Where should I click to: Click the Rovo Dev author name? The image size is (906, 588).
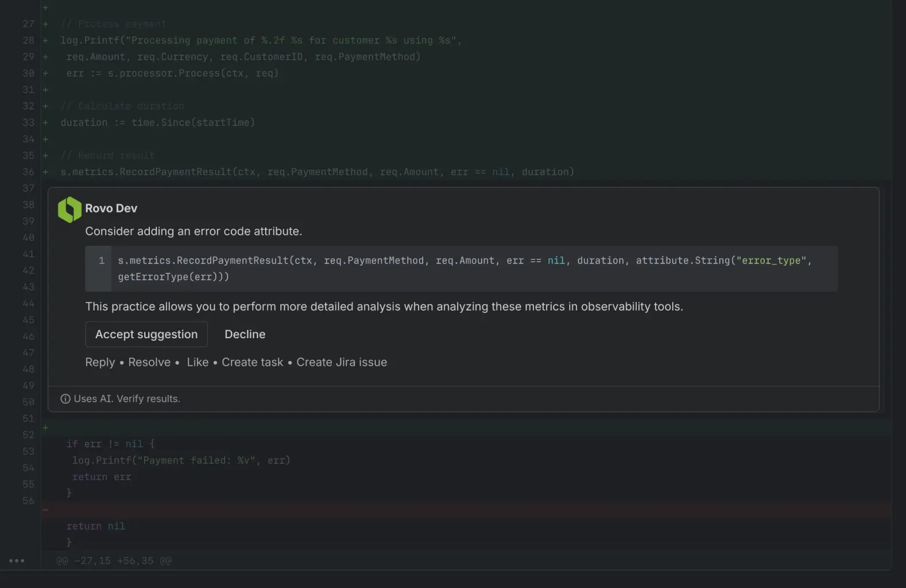coord(111,208)
